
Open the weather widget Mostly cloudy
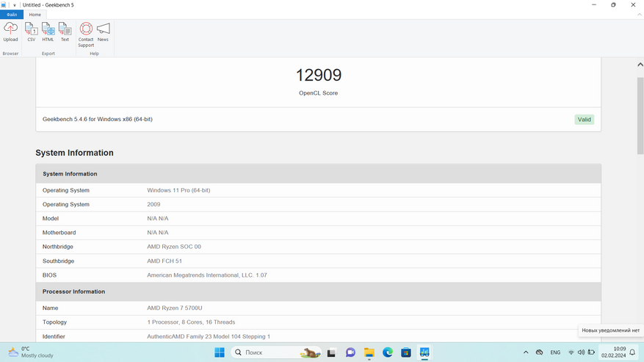[32, 352]
